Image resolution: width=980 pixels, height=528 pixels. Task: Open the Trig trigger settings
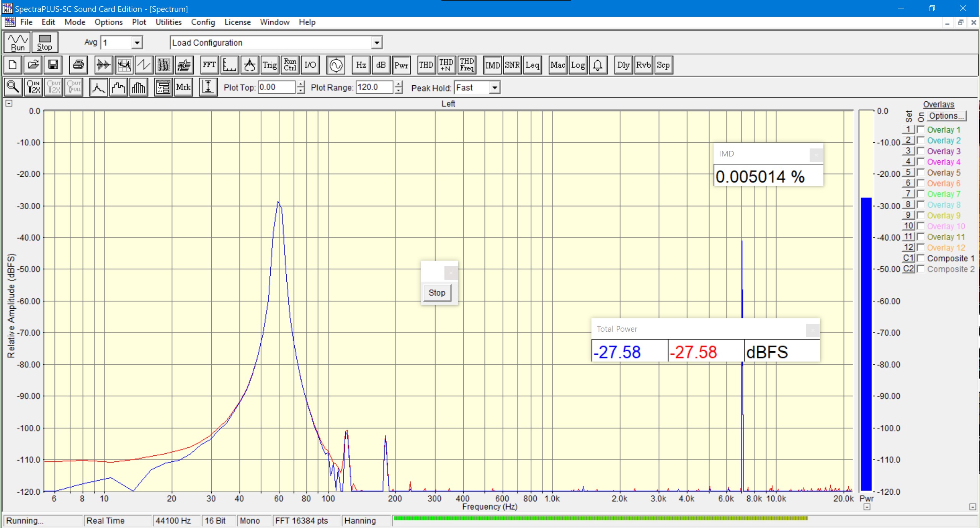point(269,65)
